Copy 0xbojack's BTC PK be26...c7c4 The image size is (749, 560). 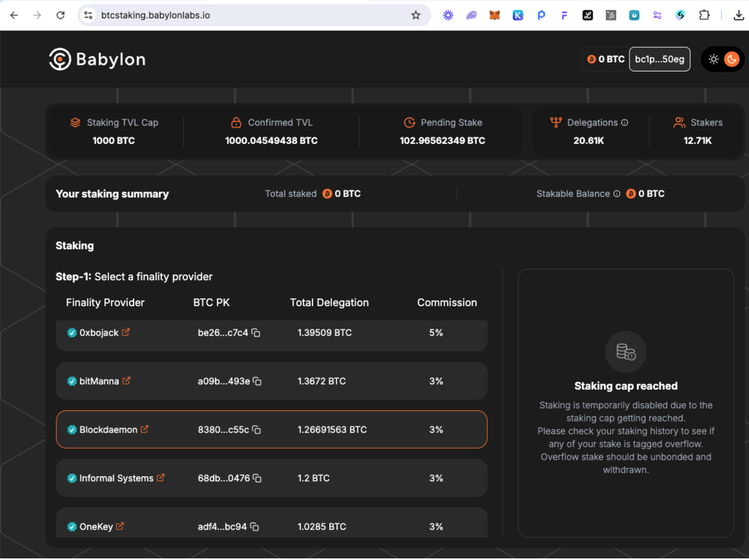[x=256, y=333]
